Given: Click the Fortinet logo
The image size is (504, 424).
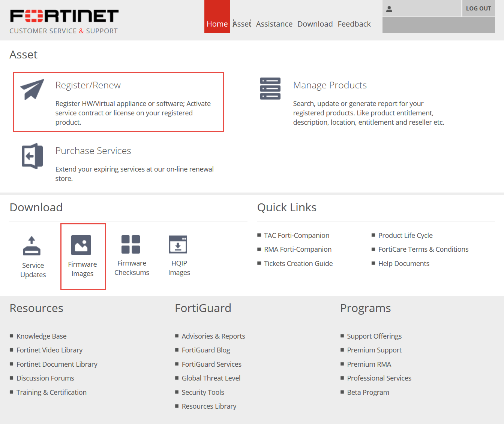Looking at the screenshot, I should tap(64, 16).
